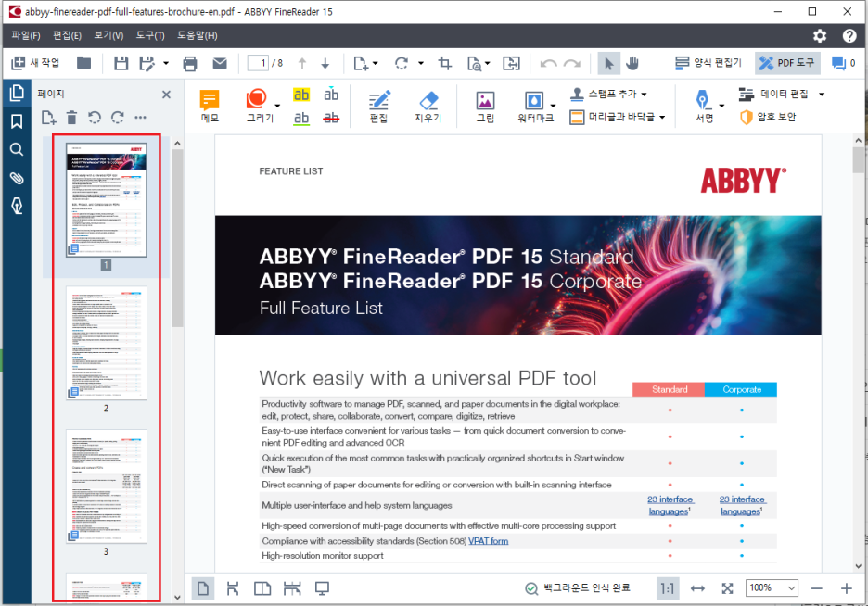The width and height of the screenshot is (868, 606).
Task: Show the Attachments paperclip panel
Action: [x=17, y=178]
